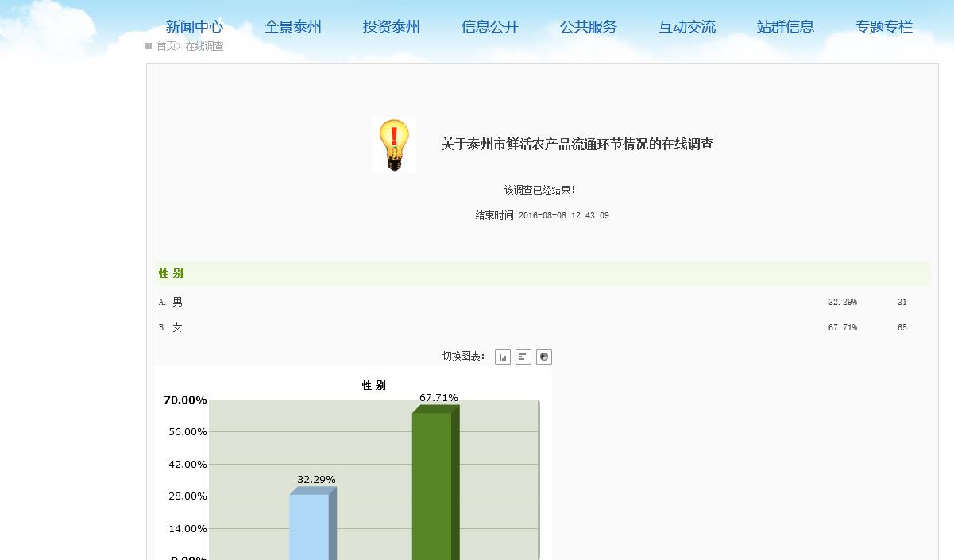Screen dimensions: 954x560
Task: Click the vote count 65
Action: [x=902, y=327]
